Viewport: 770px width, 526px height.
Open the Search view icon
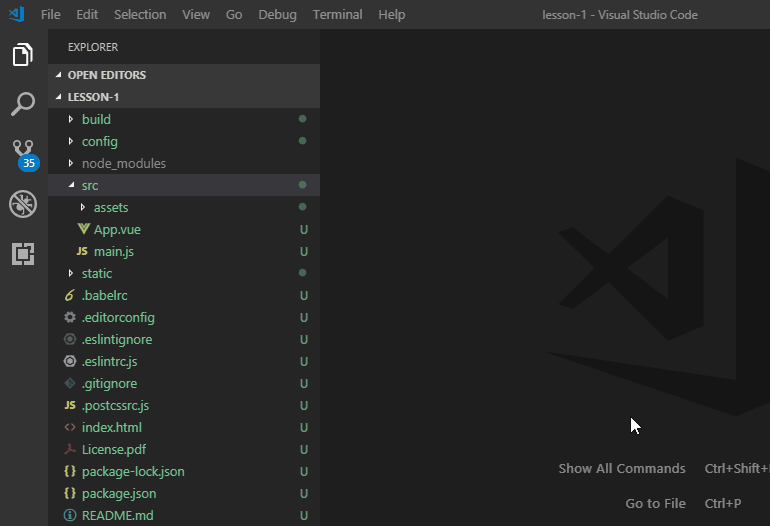click(x=23, y=104)
